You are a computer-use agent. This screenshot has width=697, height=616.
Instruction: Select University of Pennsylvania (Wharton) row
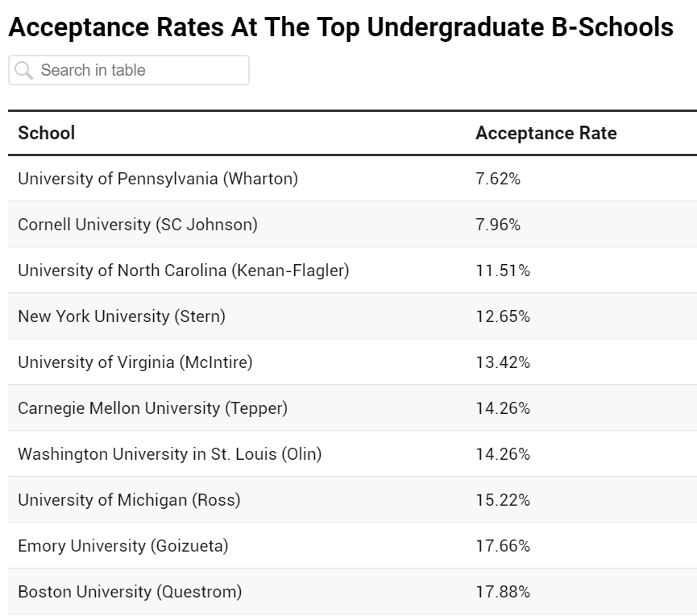pyautogui.click(x=158, y=179)
